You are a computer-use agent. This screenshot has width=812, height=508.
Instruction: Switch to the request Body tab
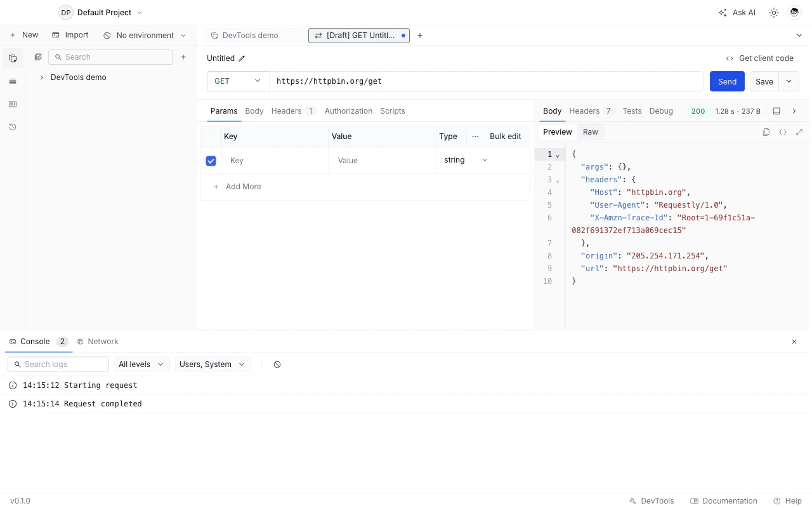[254, 111]
